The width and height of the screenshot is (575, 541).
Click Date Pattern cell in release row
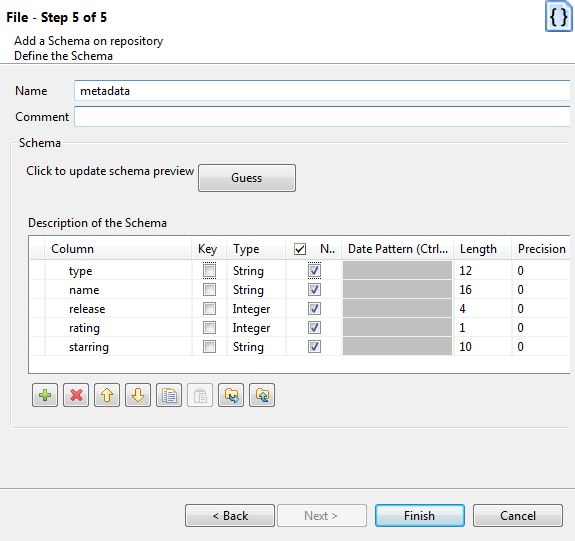398,308
